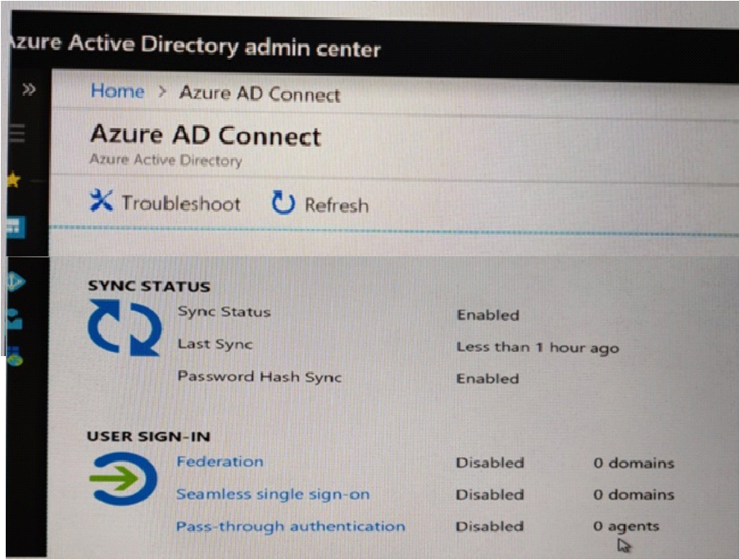Click the USER SIGN-IN section heading
This screenshot has height=560, width=739.
coord(148,436)
